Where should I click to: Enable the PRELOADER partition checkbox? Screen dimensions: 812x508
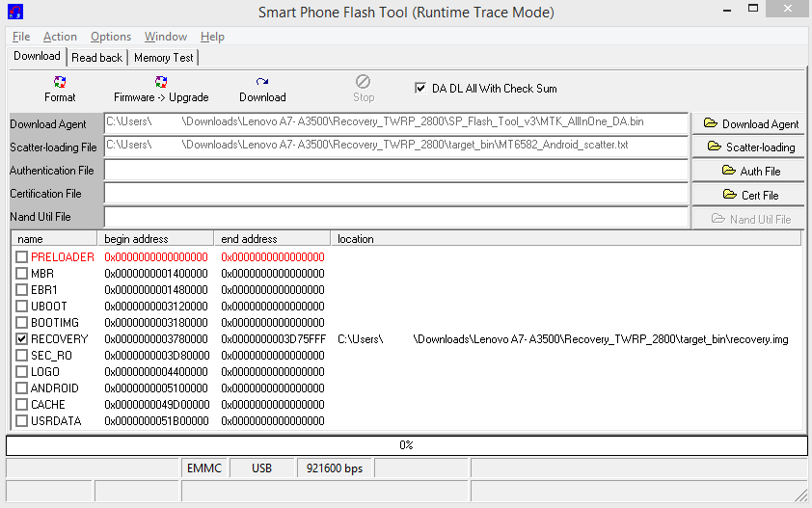coord(22,257)
